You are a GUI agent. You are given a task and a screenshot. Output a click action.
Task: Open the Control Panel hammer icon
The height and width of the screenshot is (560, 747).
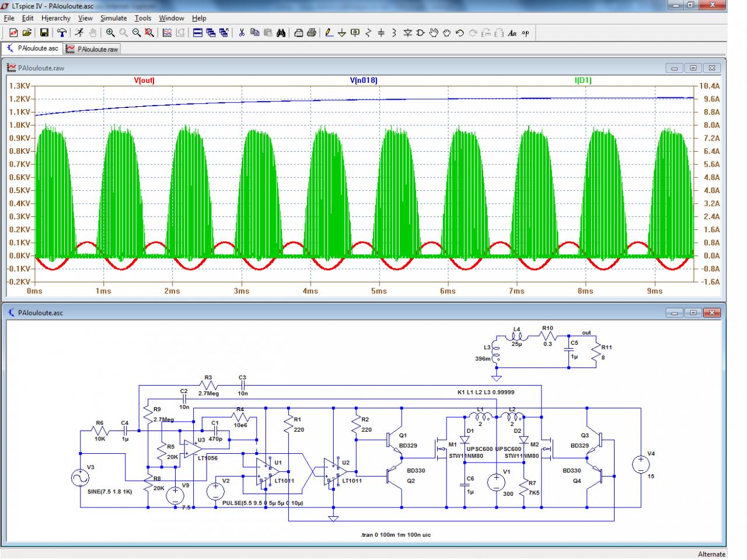pyautogui.click(x=61, y=33)
